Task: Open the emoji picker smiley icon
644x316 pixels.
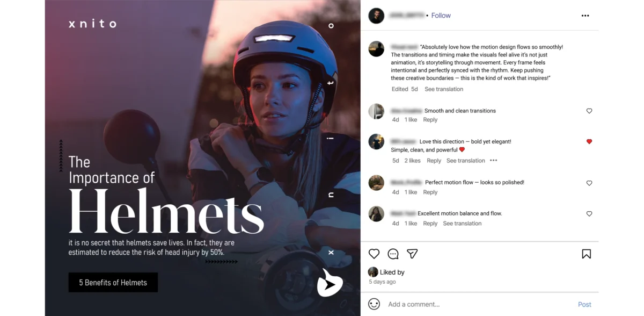Action: pyautogui.click(x=374, y=304)
